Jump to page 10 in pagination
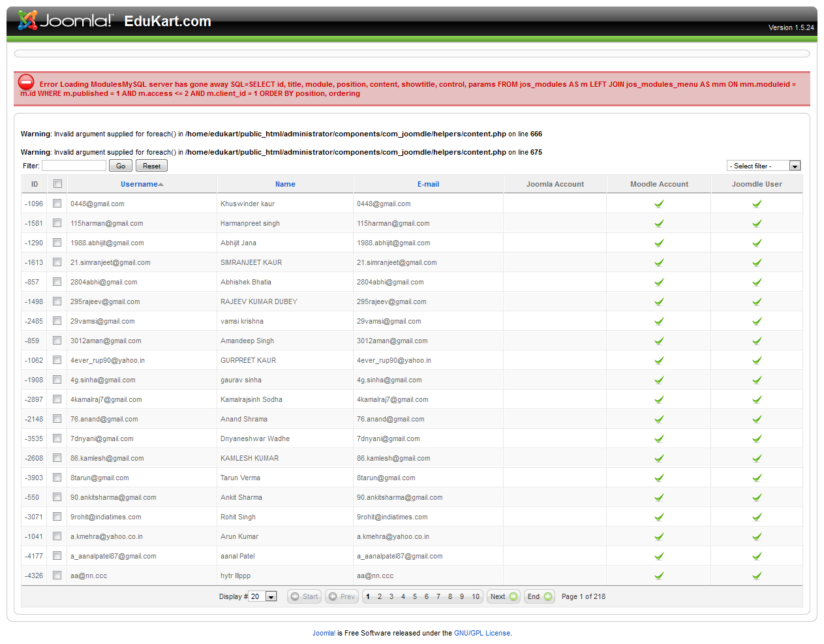 [476, 596]
